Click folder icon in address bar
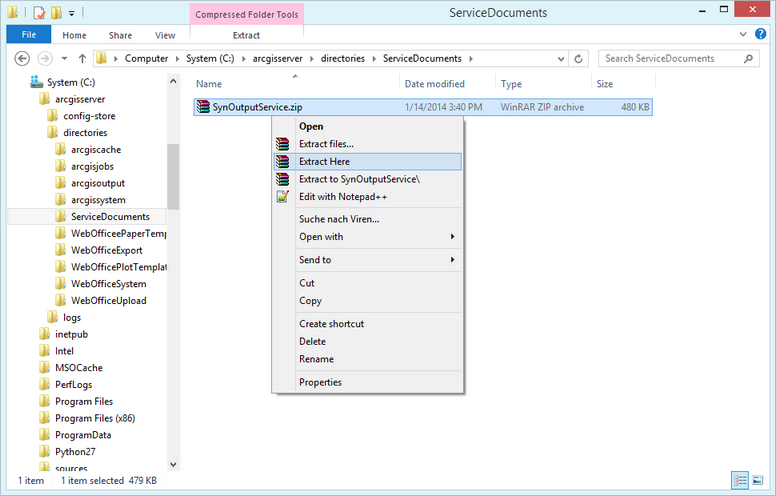This screenshot has width=776, height=496. 101,58
